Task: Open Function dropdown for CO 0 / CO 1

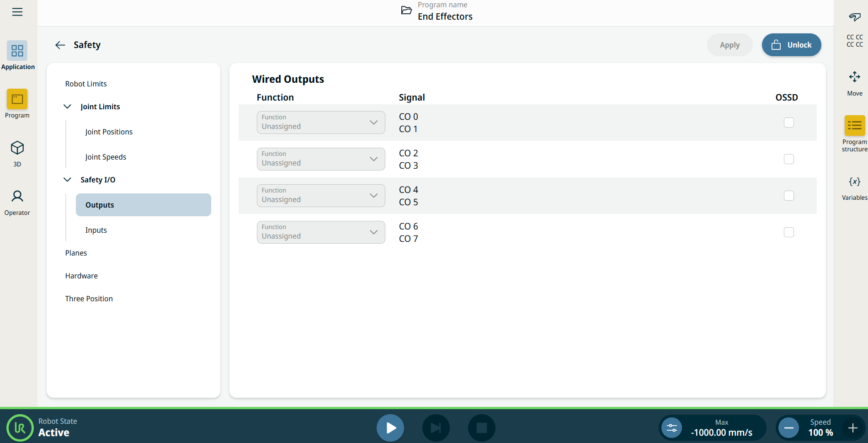Action: (320, 123)
